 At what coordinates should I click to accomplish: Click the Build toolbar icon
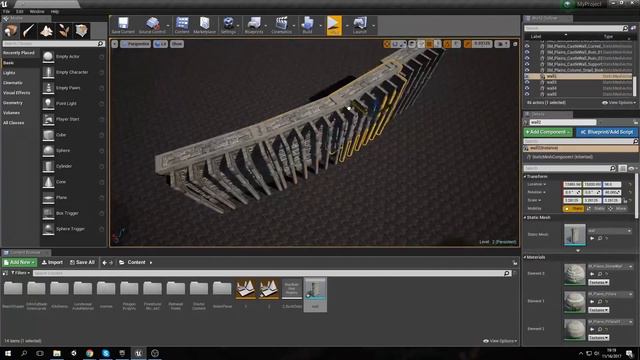point(307,24)
